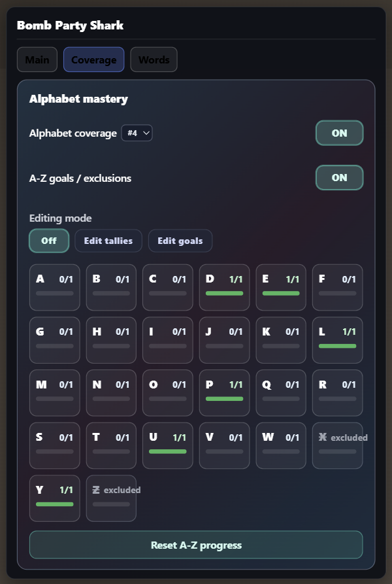
Task: Select the letter W tile
Action: (x=281, y=445)
